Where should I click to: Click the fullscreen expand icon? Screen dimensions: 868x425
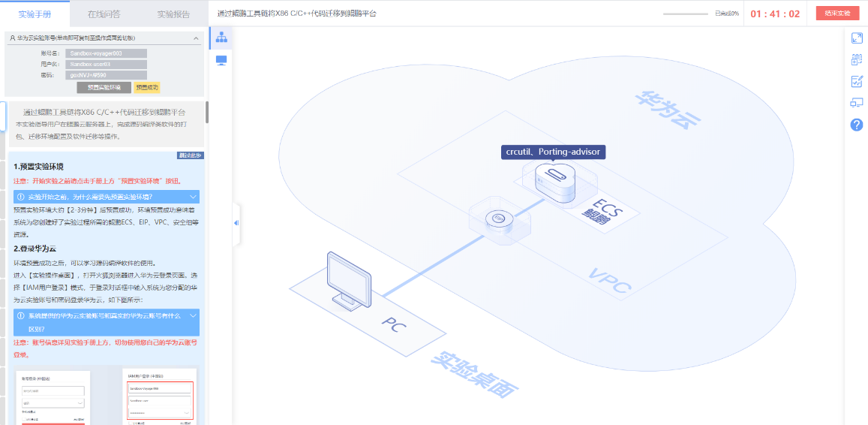coord(857,38)
